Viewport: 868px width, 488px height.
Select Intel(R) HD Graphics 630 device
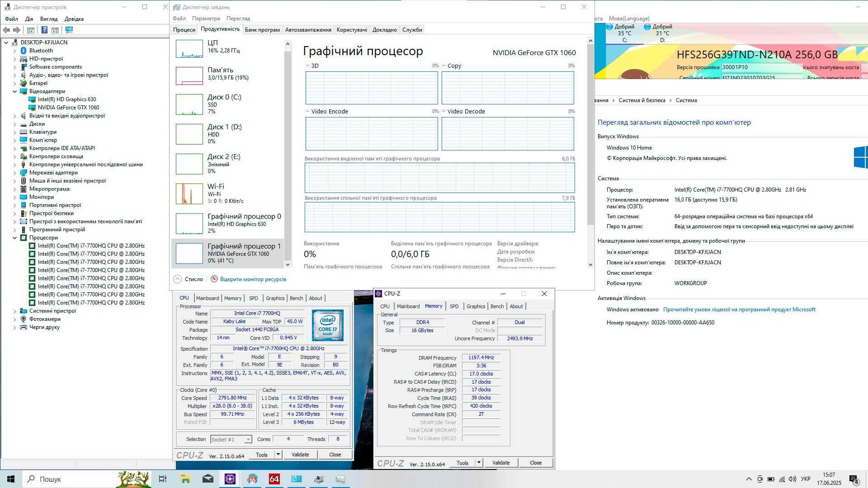[66, 99]
